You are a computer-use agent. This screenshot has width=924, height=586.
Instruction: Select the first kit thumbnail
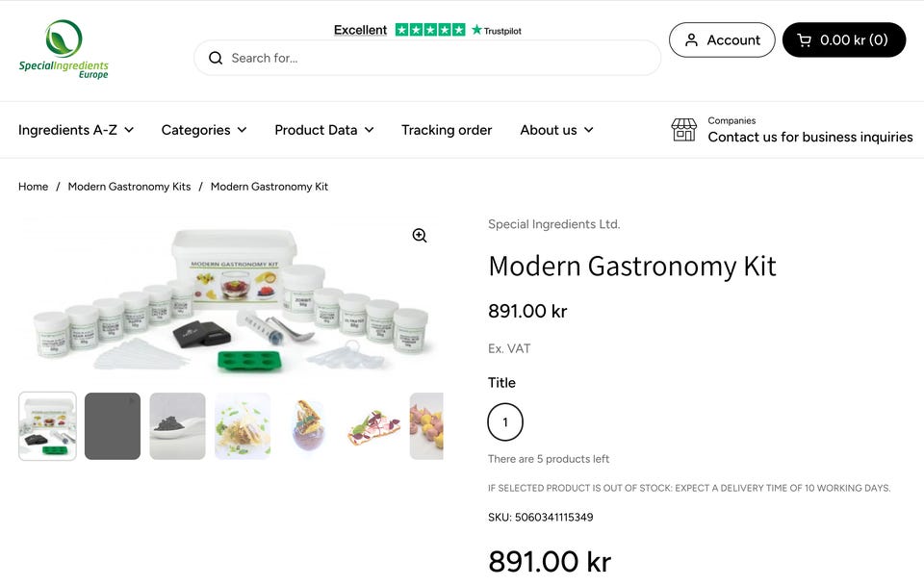[47, 426]
